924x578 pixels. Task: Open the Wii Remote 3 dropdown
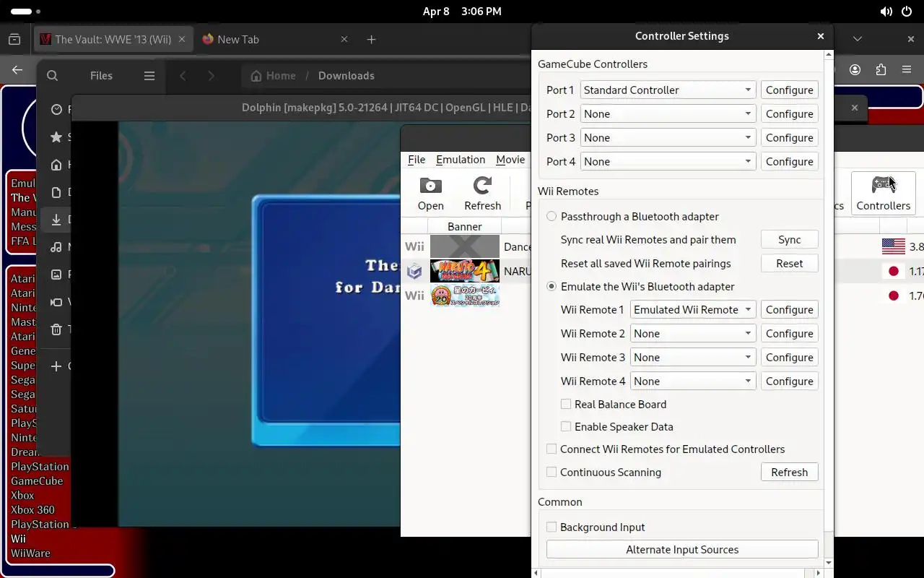pyautogui.click(x=694, y=357)
